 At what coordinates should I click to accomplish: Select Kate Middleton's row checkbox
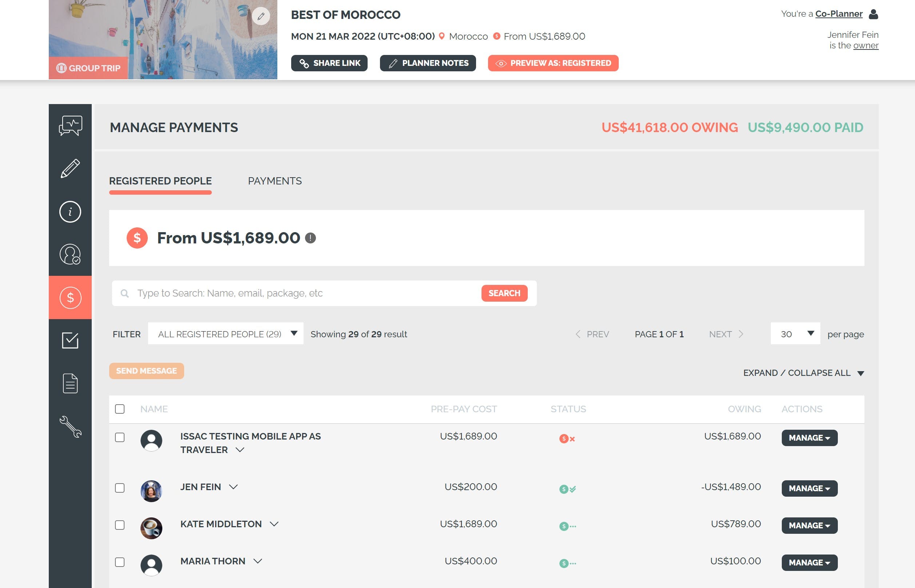point(120,525)
